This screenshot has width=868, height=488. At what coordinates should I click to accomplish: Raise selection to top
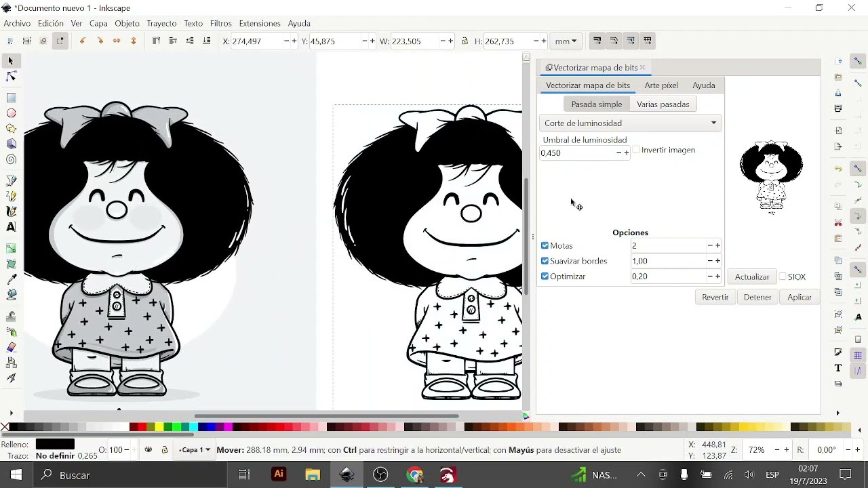[156, 41]
